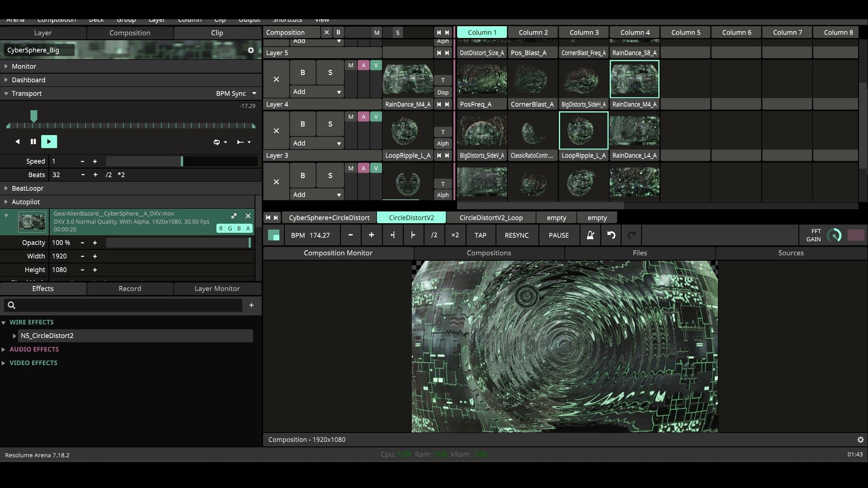The image size is (868, 488).
Task: Open the Layer Monitor tab
Action: [217, 289]
